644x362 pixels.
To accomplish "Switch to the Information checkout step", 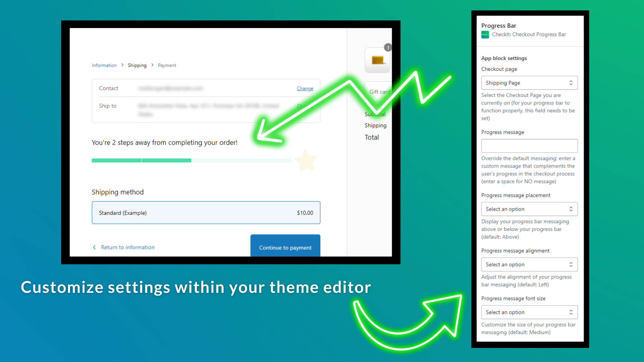I will click(x=104, y=65).
